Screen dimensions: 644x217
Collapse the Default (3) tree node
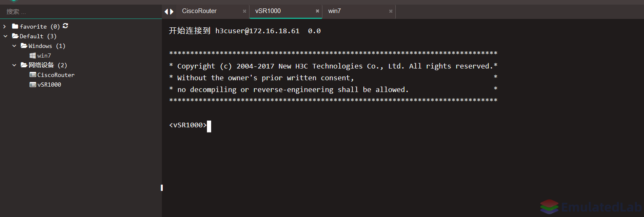(x=5, y=36)
